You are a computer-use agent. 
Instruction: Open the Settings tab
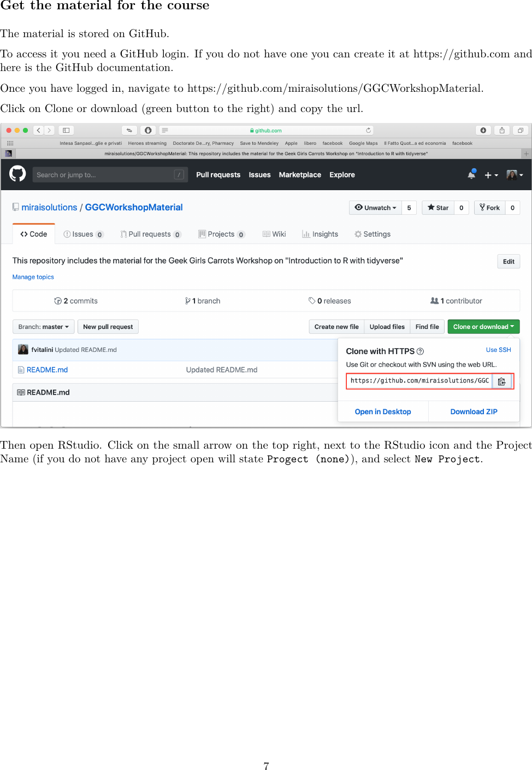tap(373, 234)
